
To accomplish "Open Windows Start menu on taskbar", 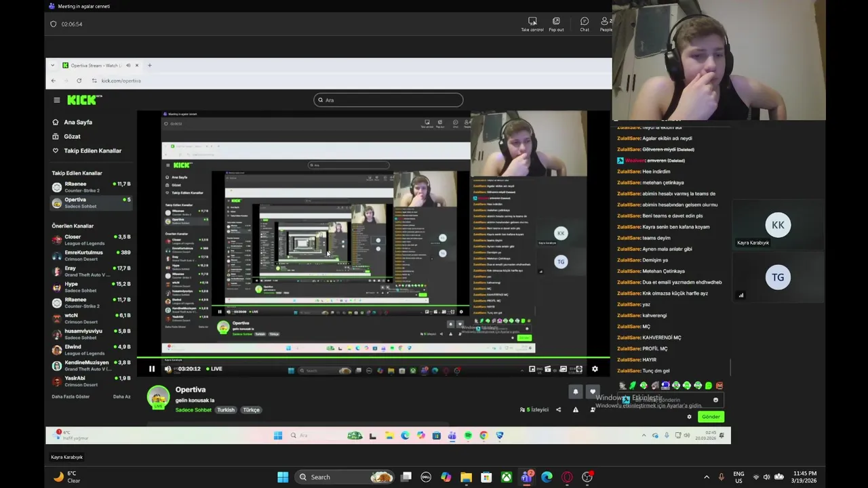I will pyautogui.click(x=283, y=477).
